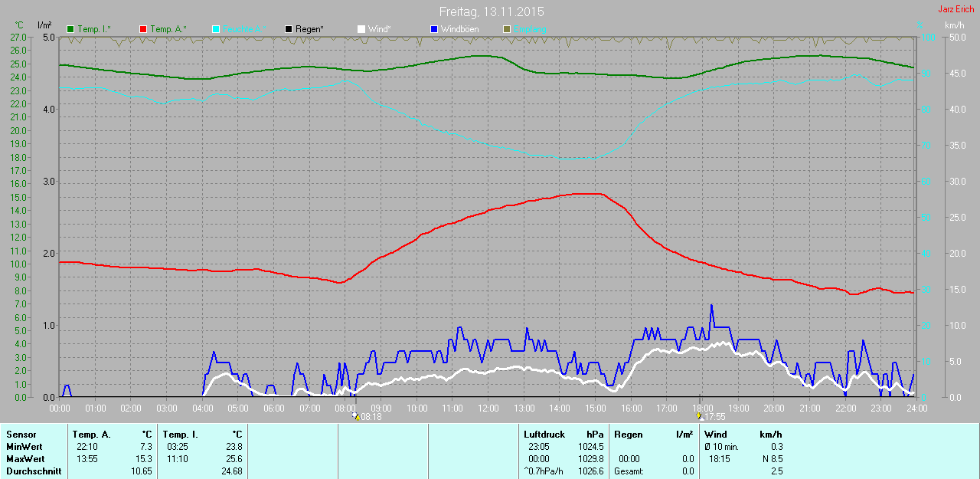Viewport: 980px width, 479px height.
Task: Click the Temp. A. average value 10.65
Action: pos(142,471)
